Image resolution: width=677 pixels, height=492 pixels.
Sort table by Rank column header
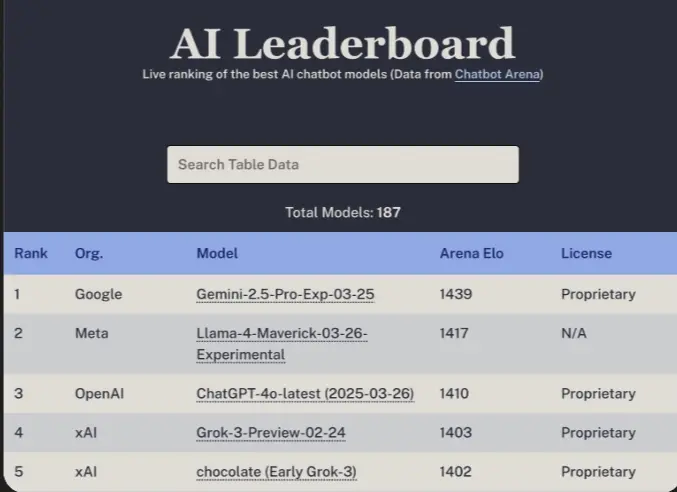click(x=31, y=253)
